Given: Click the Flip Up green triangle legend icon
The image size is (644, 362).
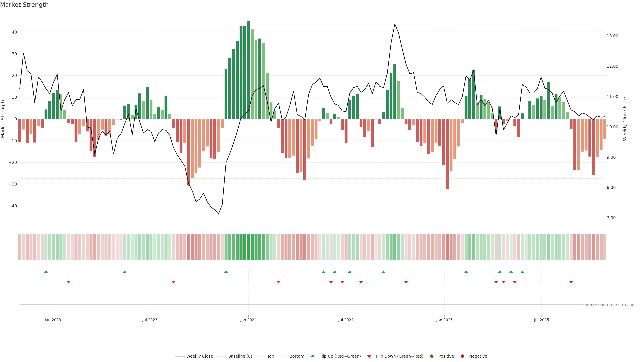Looking at the screenshot, I should tap(312, 356).
